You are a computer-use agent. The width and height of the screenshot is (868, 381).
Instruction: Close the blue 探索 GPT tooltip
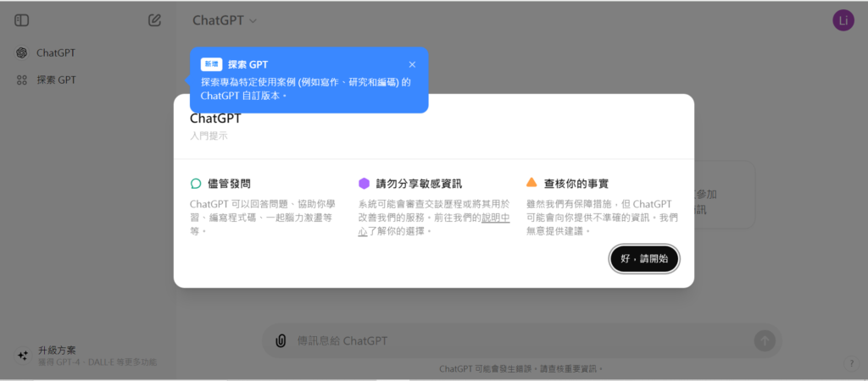(412, 64)
